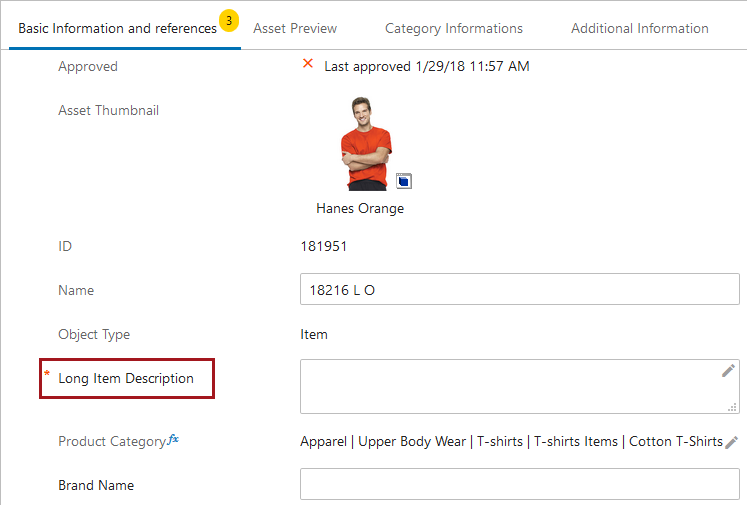Viewport: 747px width, 505px height.
Task: Click the small reference icon beside the thumbnail
Action: [404, 181]
